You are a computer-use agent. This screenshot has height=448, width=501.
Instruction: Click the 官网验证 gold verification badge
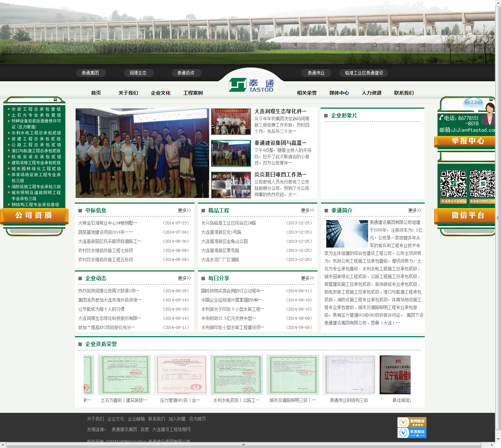coord(411,422)
